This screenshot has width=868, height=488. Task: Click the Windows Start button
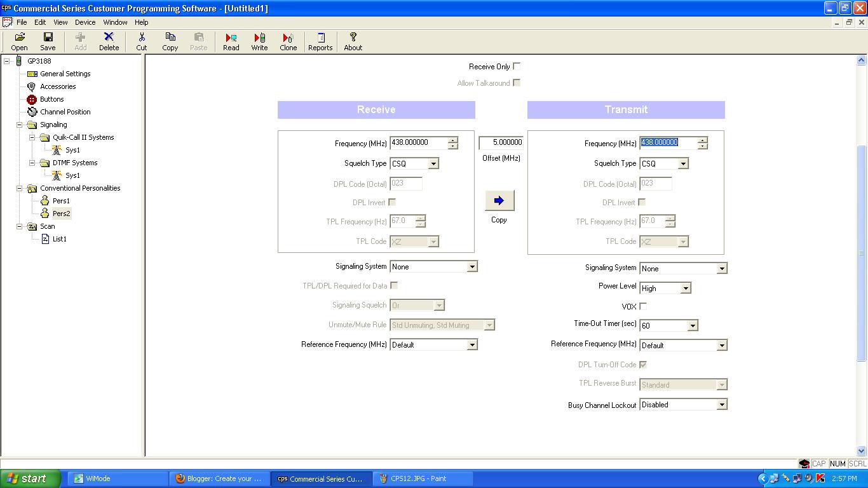pos(30,478)
